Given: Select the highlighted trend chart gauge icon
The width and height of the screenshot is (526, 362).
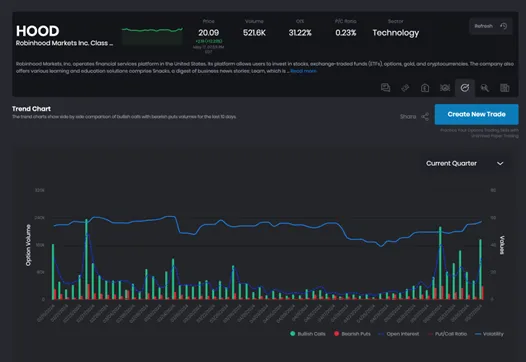Looking at the screenshot, I should (x=465, y=88).
